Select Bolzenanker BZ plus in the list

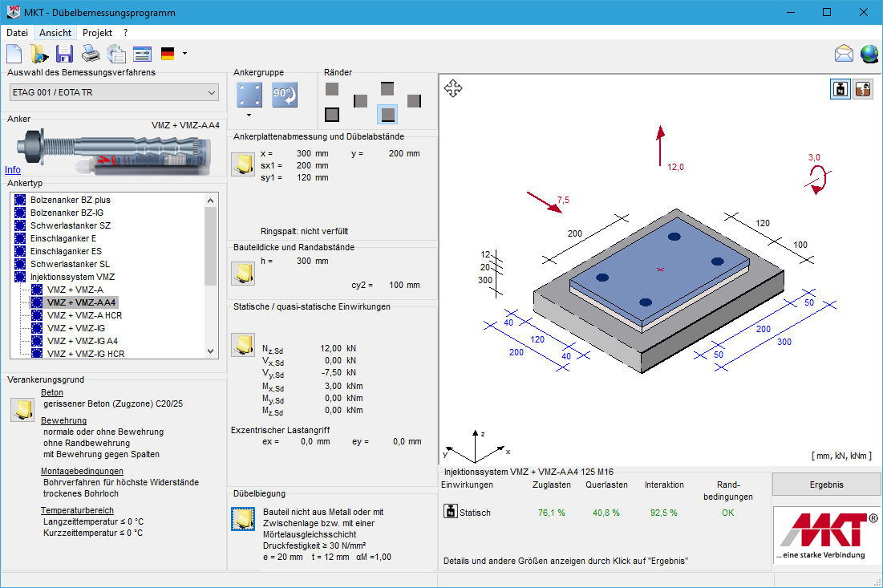tap(71, 200)
